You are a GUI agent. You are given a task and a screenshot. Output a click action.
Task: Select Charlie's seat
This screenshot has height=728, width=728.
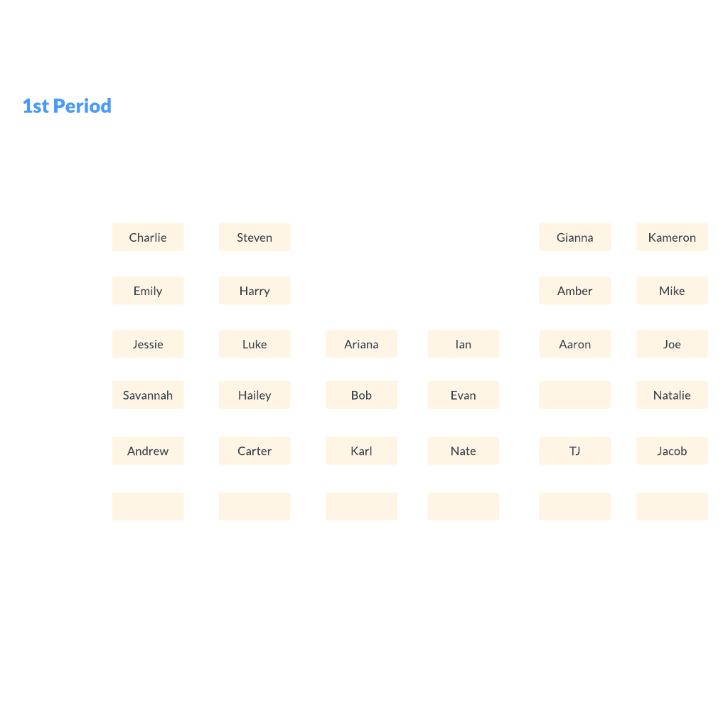click(148, 237)
